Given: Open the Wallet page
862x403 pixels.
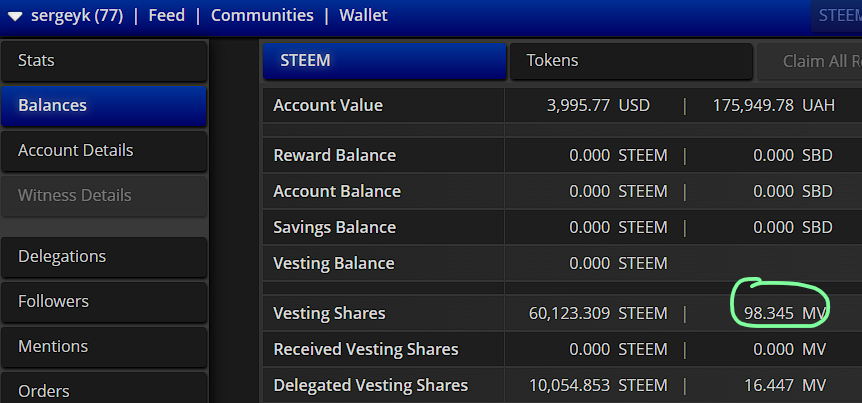Looking at the screenshot, I should [363, 15].
